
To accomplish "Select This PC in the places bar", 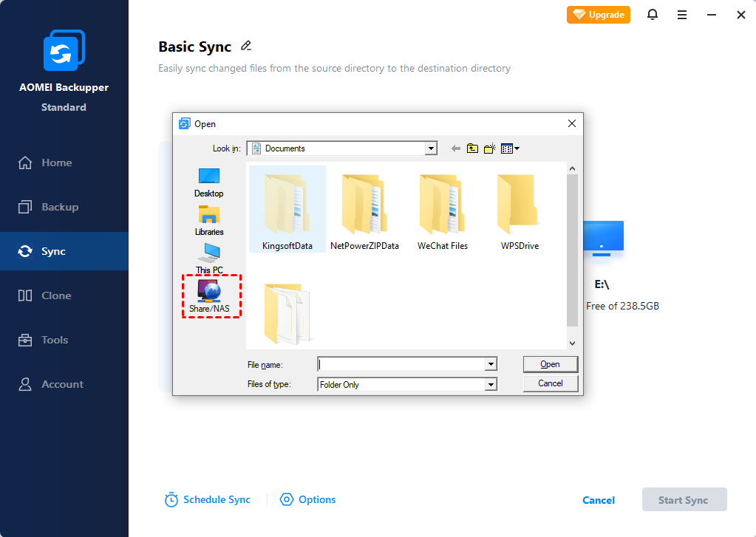I will pyautogui.click(x=208, y=259).
